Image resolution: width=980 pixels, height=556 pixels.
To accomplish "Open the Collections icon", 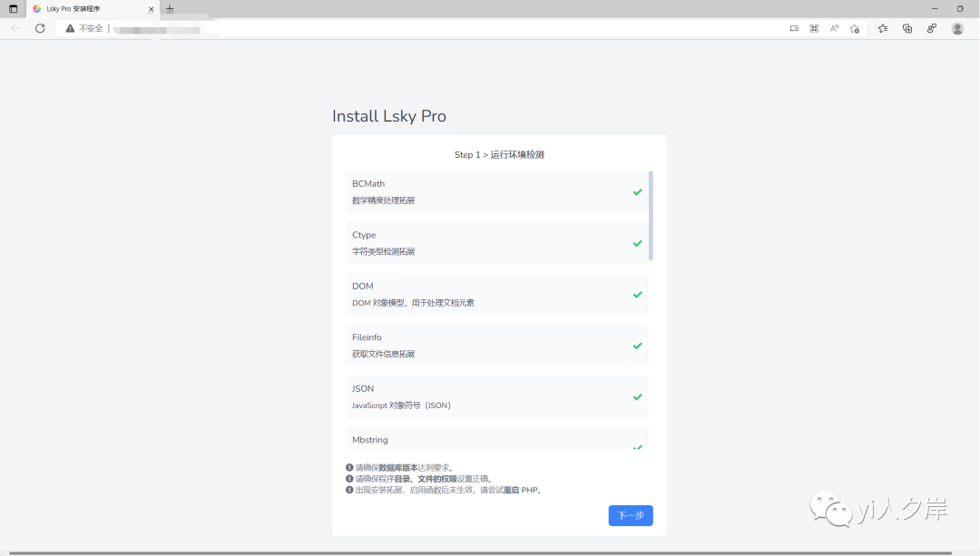I will point(907,28).
